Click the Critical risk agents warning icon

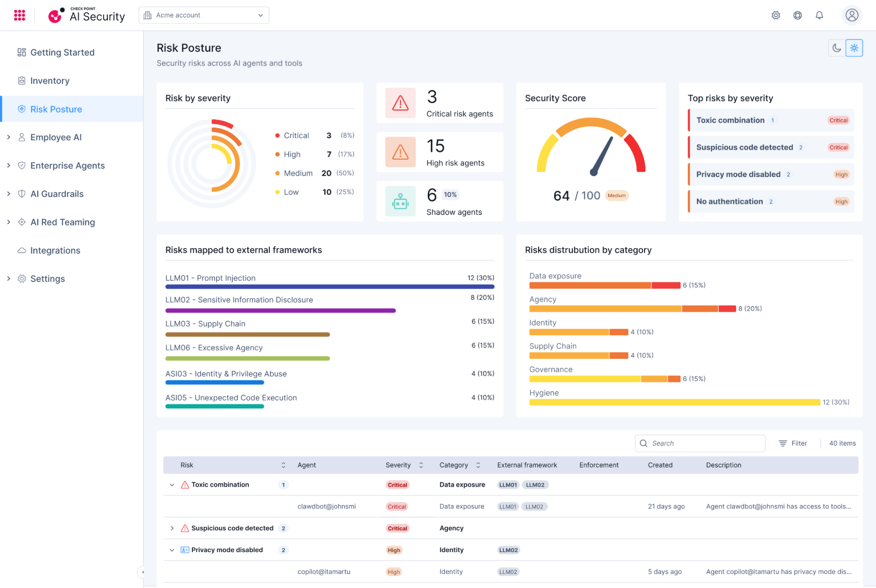[x=400, y=103]
